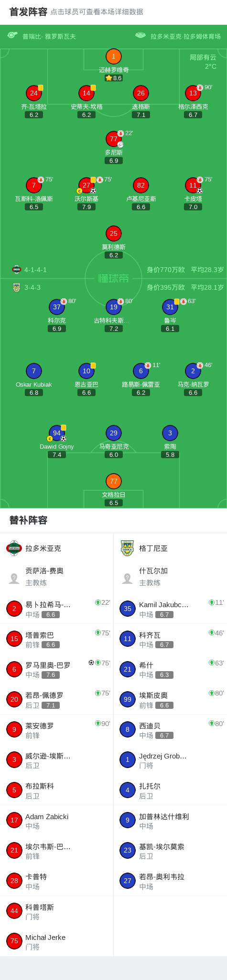
Task: Select substitute 埃斯皮奥 number 99
Action: (128, 699)
